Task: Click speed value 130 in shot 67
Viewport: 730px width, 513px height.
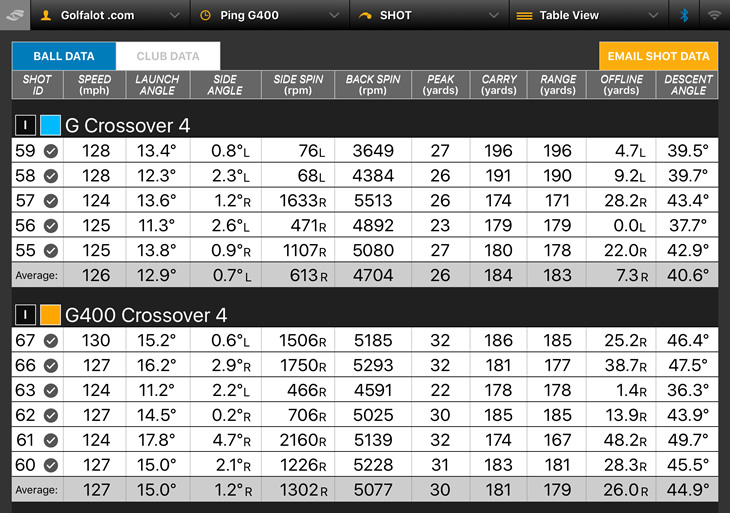Action: point(96,341)
